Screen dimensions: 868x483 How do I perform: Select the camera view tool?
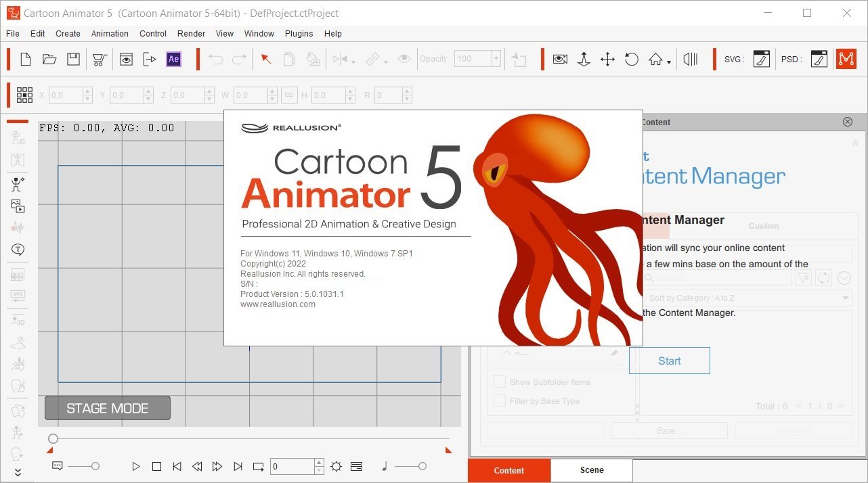coord(560,59)
